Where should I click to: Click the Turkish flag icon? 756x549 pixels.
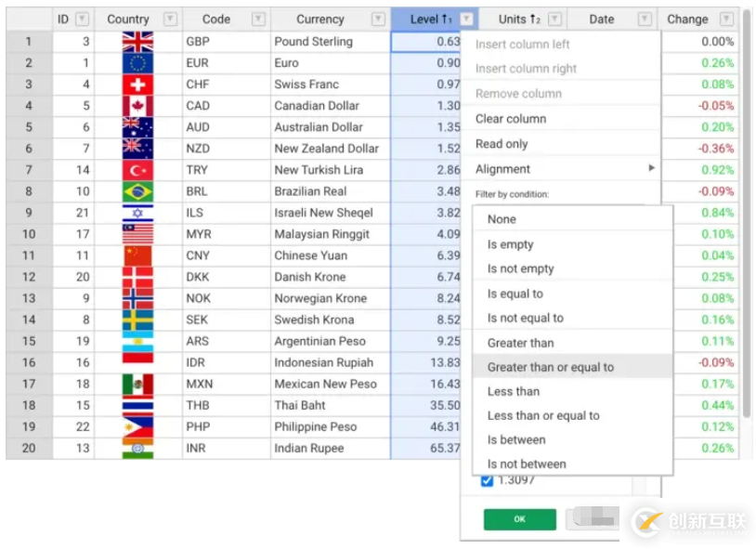(x=137, y=170)
